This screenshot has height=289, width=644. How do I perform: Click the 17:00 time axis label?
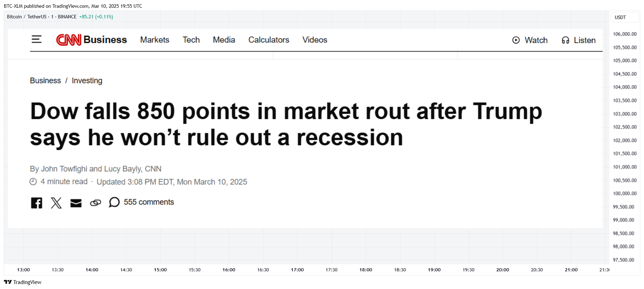pyautogui.click(x=297, y=270)
